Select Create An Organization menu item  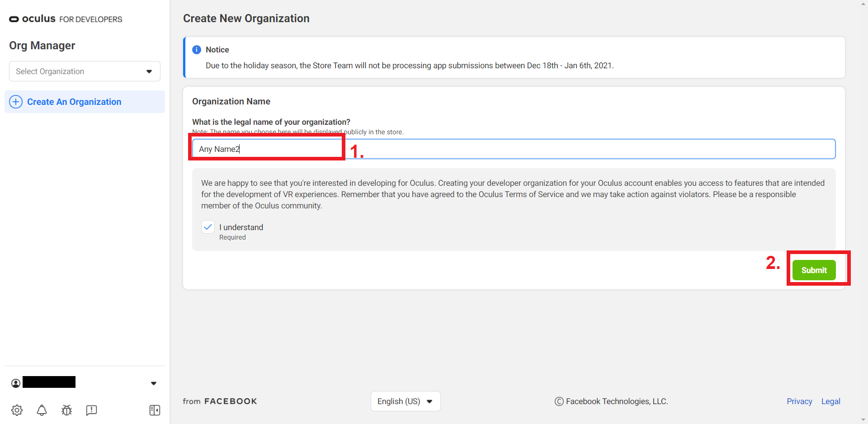coord(74,102)
